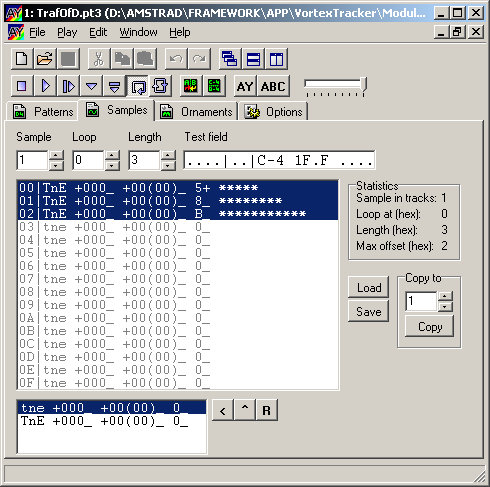Click into the Length value field
This screenshot has width=490, height=487.
pyautogui.click(x=145, y=160)
